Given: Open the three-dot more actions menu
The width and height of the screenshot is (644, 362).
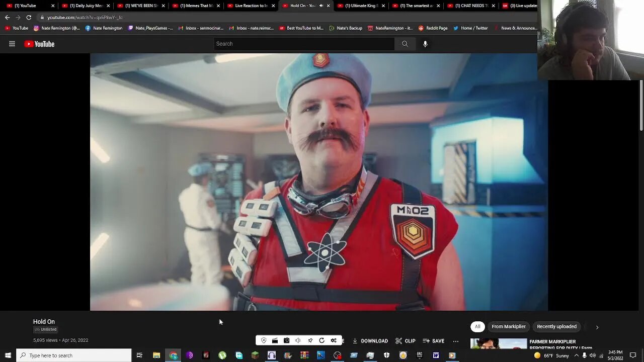Looking at the screenshot, I should pos(456,341).
